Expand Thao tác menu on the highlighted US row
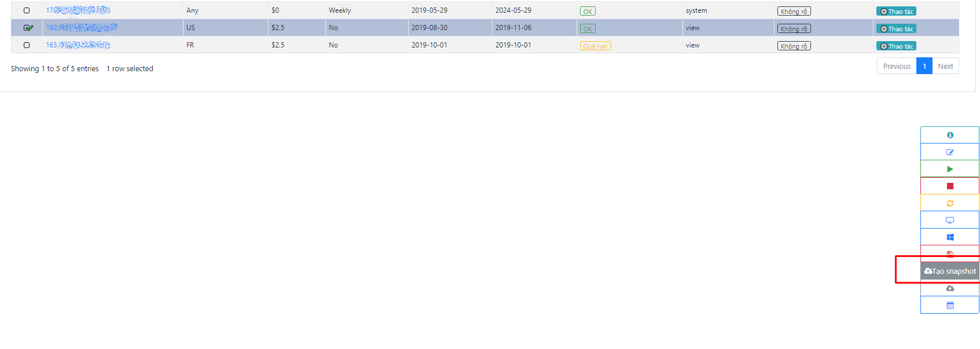The image size is (980, 349). (x=896, y=29)
